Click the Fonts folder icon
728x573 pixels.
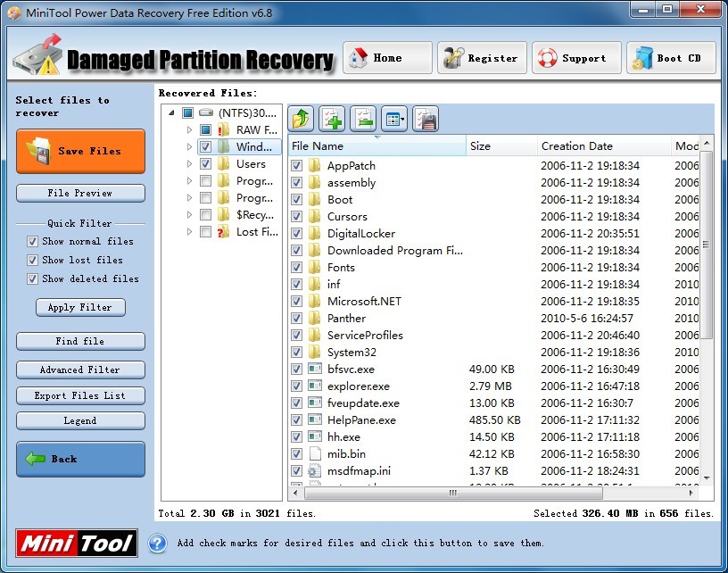tap(315, 267)
